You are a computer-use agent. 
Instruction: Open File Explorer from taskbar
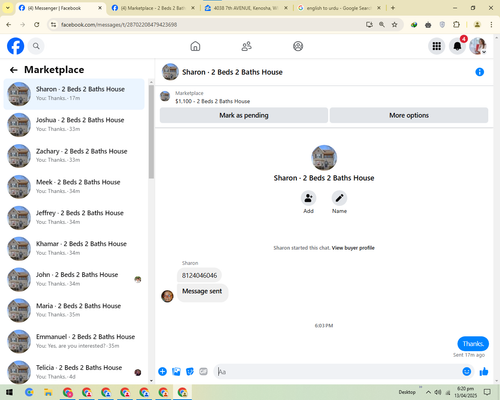48,392
